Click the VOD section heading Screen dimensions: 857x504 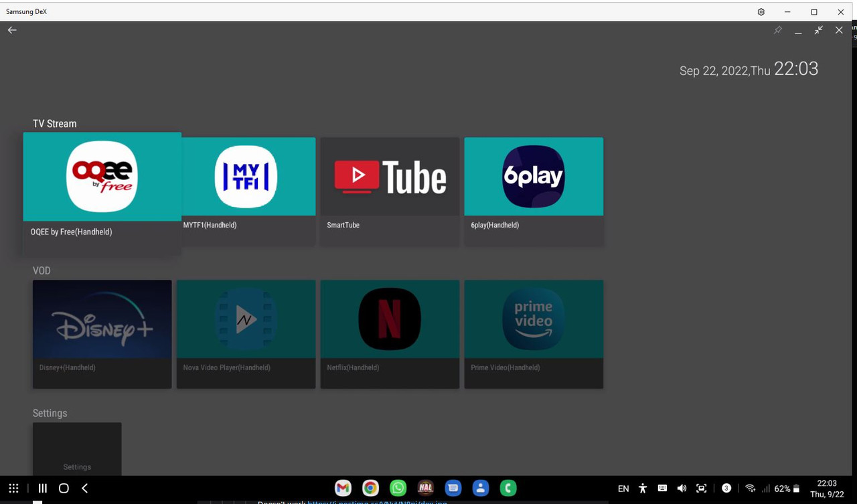coord(42,270)
